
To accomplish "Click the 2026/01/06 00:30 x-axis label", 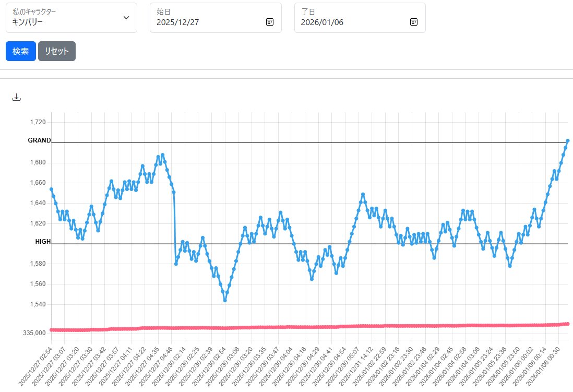I will (543, 366).
